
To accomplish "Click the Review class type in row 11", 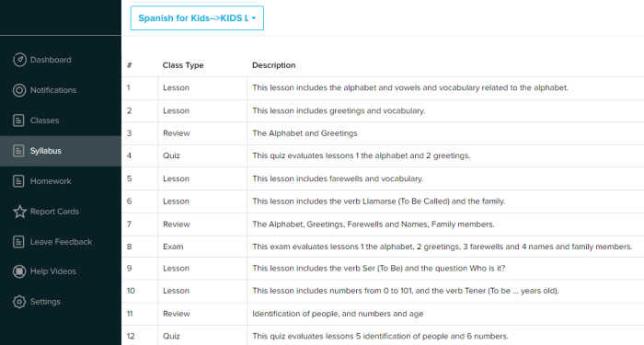I will pos(177,314).
